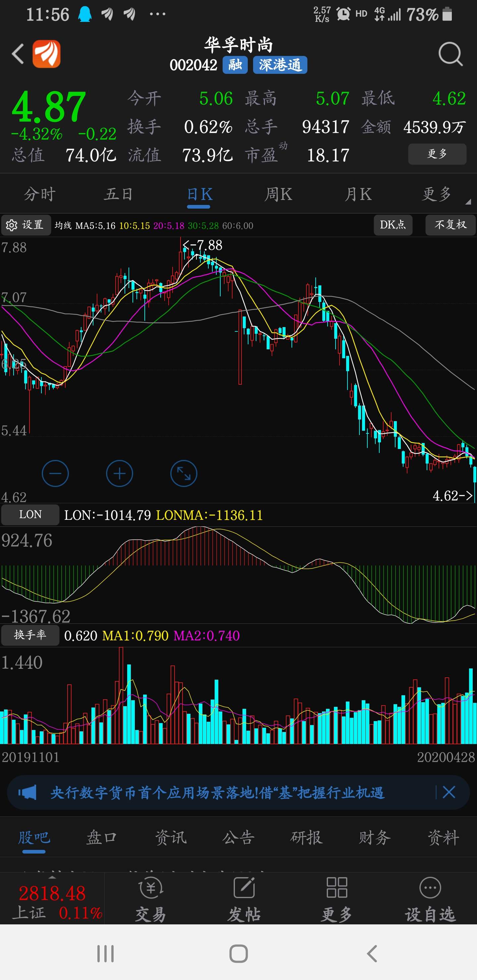Open the 资料 company profile tab

pos(444,837)
